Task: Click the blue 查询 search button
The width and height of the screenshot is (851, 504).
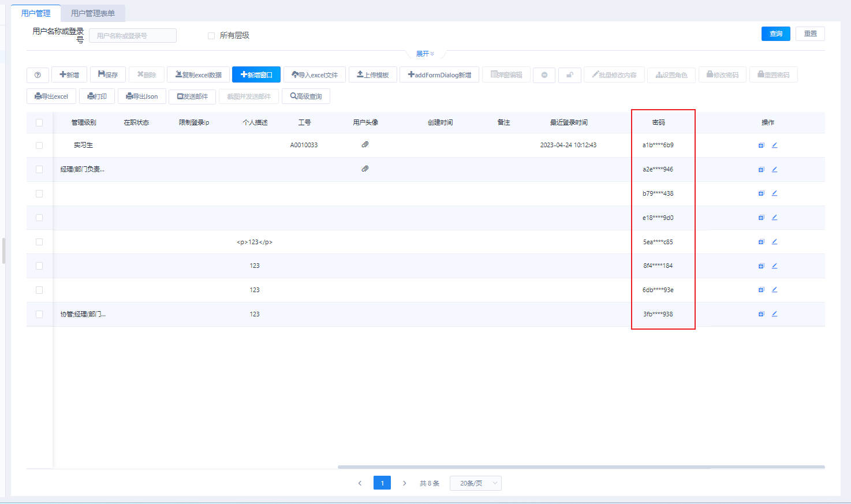Action: [x=776, y=33]
